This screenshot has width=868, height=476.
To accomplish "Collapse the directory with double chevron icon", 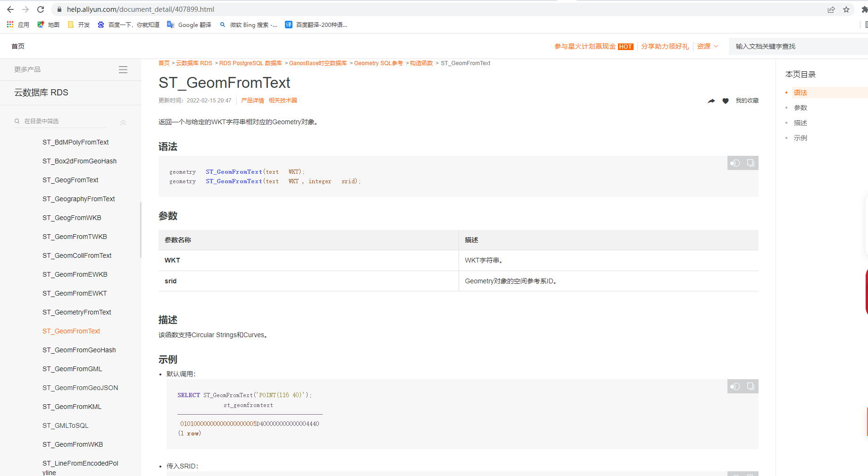I will [x=123, y=122].
